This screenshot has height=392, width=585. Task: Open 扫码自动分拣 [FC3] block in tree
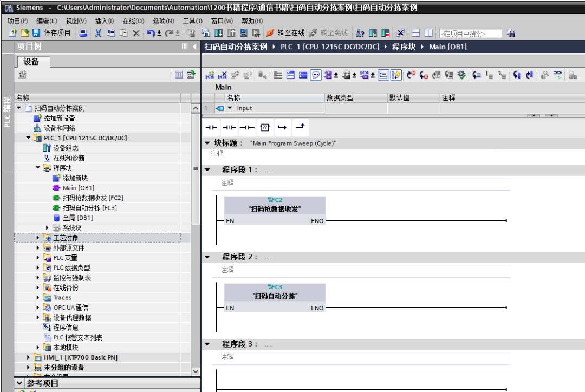[x=89, y=208]
